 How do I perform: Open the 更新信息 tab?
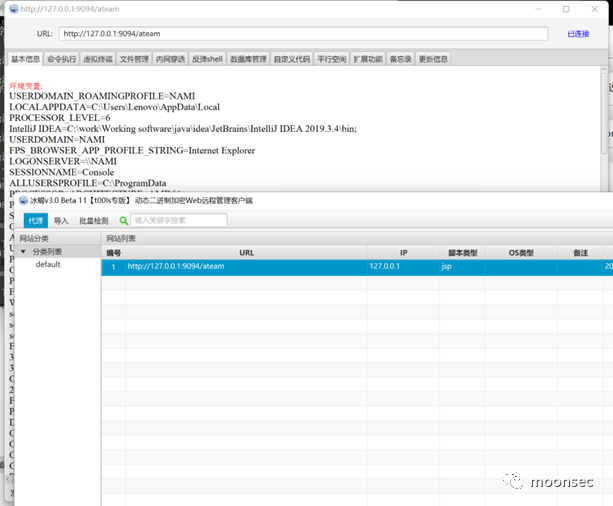tap(433, 59)
